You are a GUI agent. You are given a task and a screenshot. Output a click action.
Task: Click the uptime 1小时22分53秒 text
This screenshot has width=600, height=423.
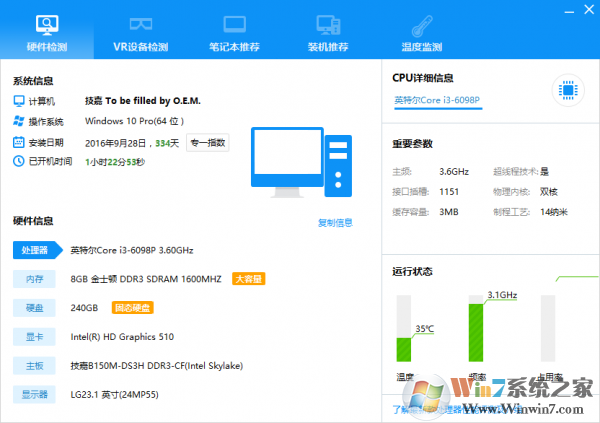tap(115, 162)
